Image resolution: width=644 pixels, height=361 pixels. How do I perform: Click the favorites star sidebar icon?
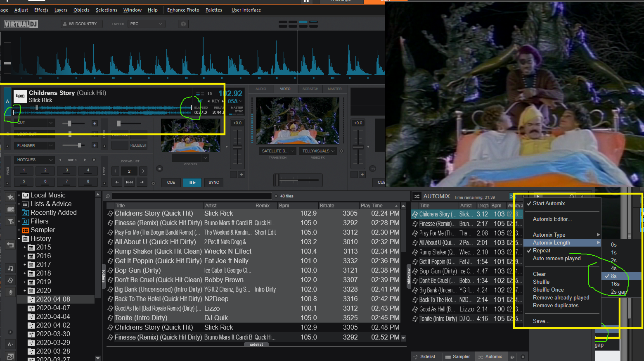[10, 197]
